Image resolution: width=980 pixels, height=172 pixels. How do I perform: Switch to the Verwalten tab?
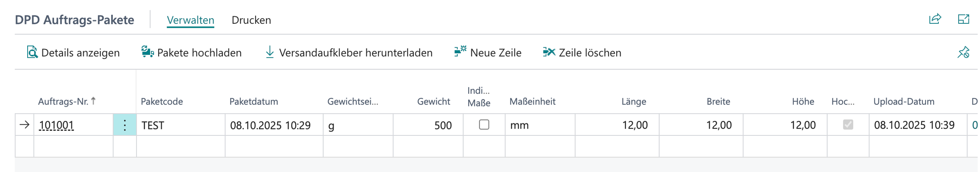191,20
